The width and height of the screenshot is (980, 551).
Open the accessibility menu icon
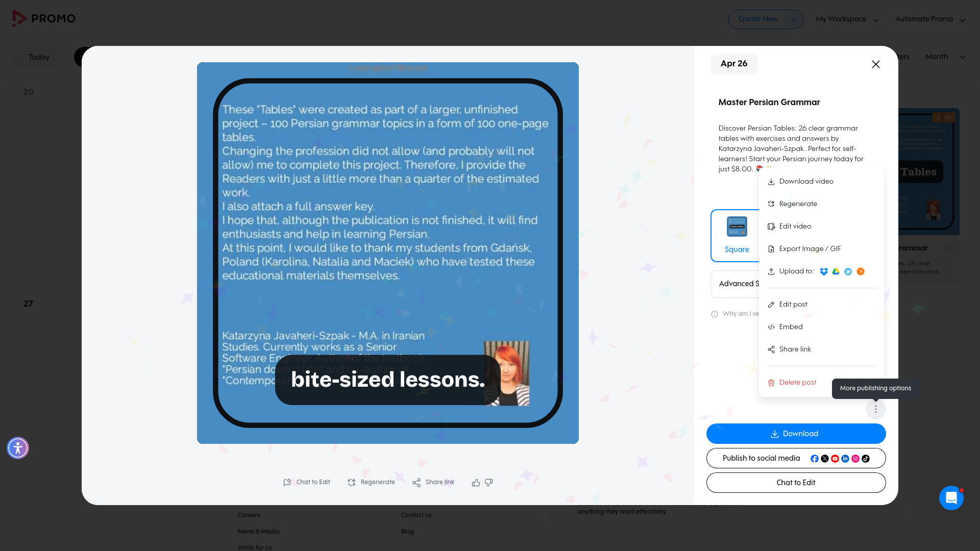pyautogui.click(x=18, y=448)
